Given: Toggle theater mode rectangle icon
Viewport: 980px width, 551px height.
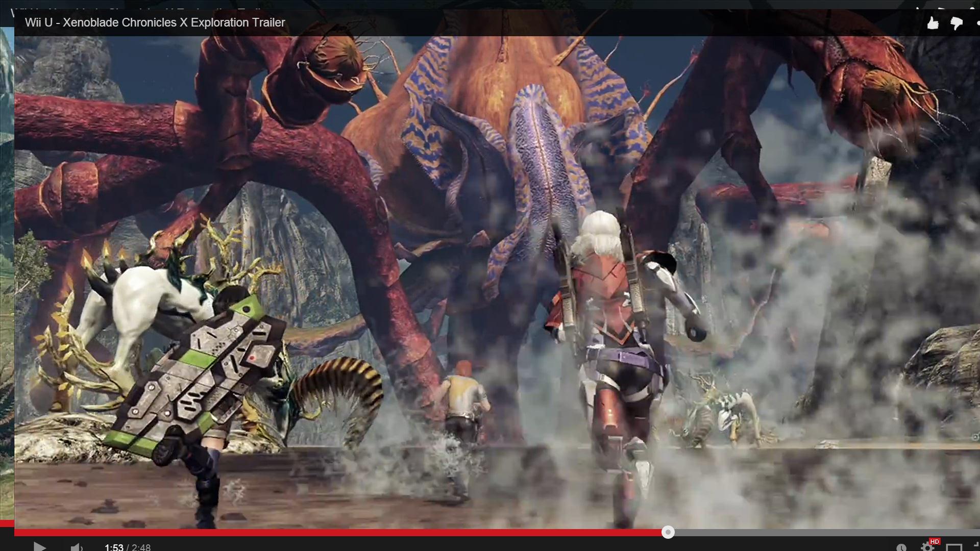Looking at the screenshot, I should point(953,547).
